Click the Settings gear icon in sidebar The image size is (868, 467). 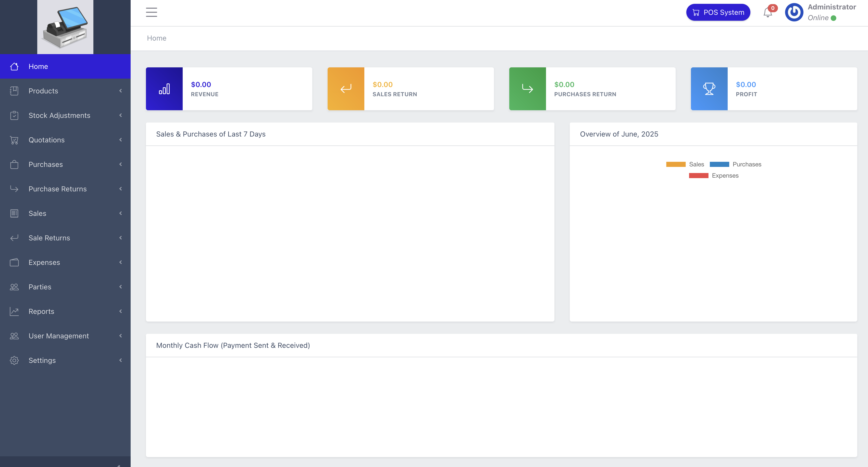14,360
